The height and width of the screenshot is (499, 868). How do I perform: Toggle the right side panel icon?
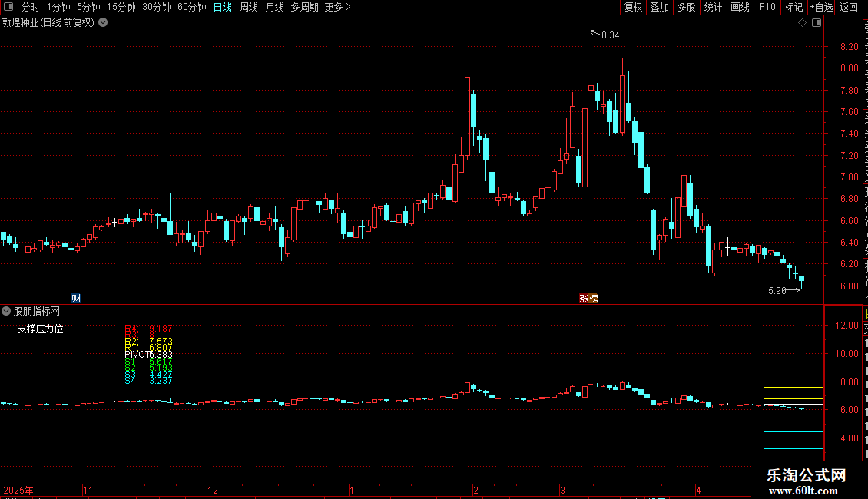817,23
